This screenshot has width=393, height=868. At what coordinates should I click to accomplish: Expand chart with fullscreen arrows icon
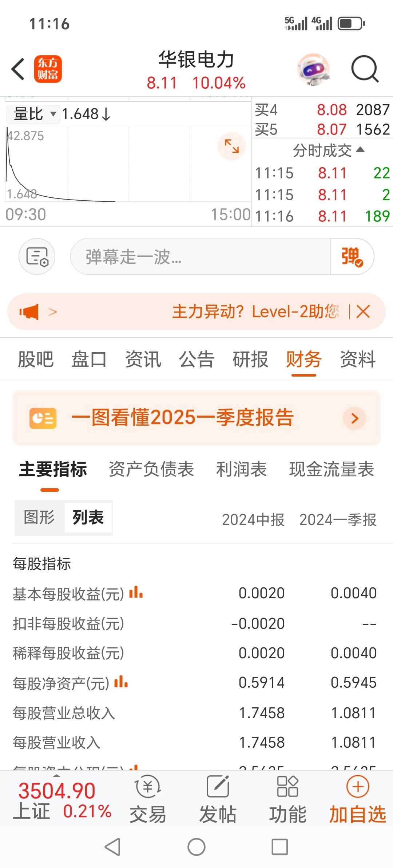pyautogui.click(x=232, y=146)
